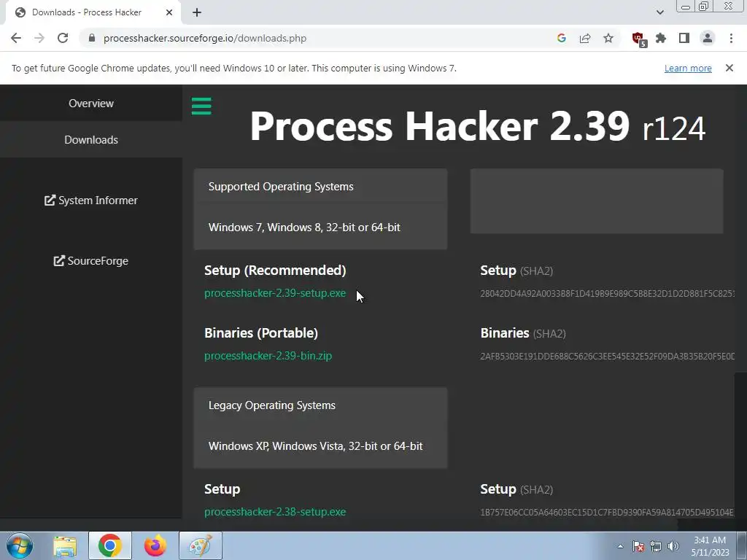This screenshot has width=747, height=560.
Task: Download processhacker-2.39-bin.zip
Action: pos(268,356)
